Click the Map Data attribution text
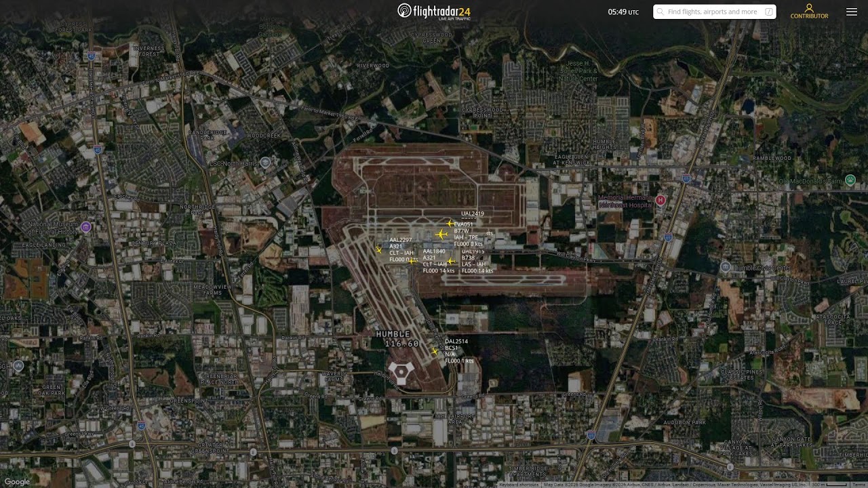The width and height of the screenshot is (868, 488). click(x=675, y=485)
